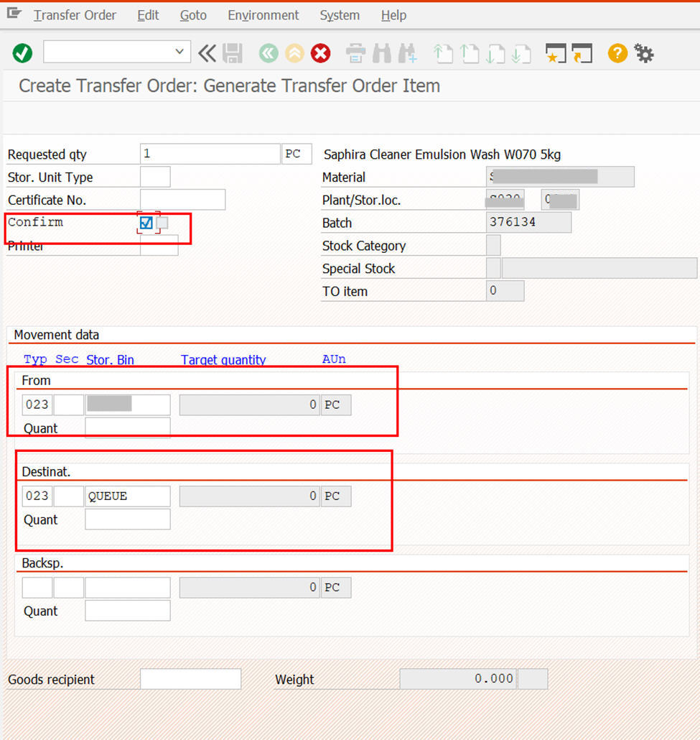Click the Sec column header
700x740 pixels.
[67, 360]
